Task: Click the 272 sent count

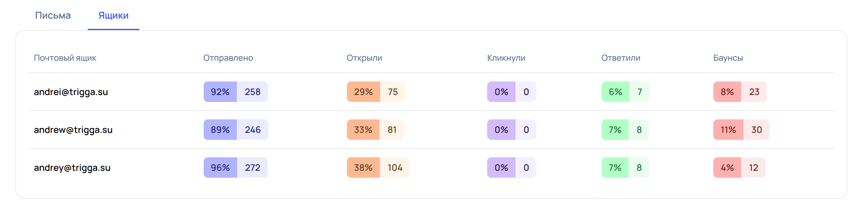Action: tap(252, 167)
